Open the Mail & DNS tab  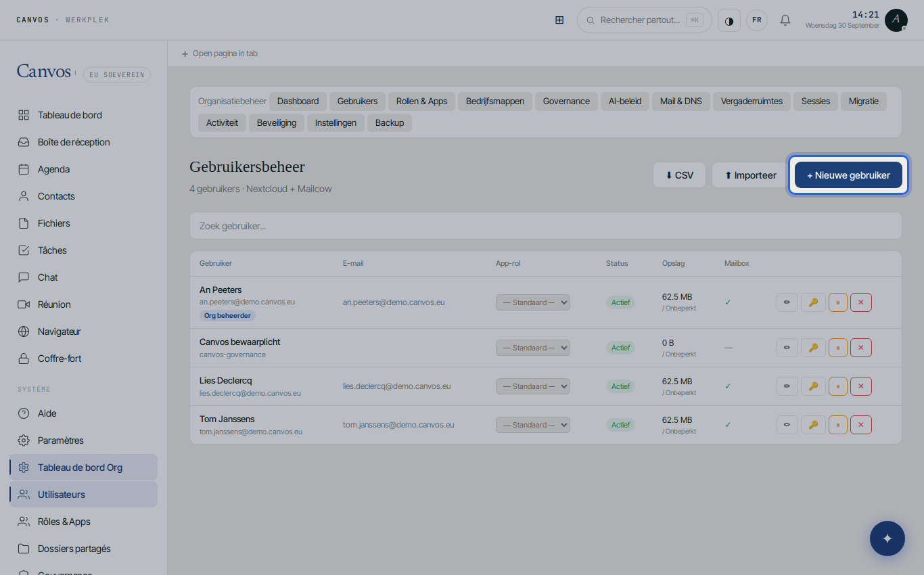pos(681,101)
